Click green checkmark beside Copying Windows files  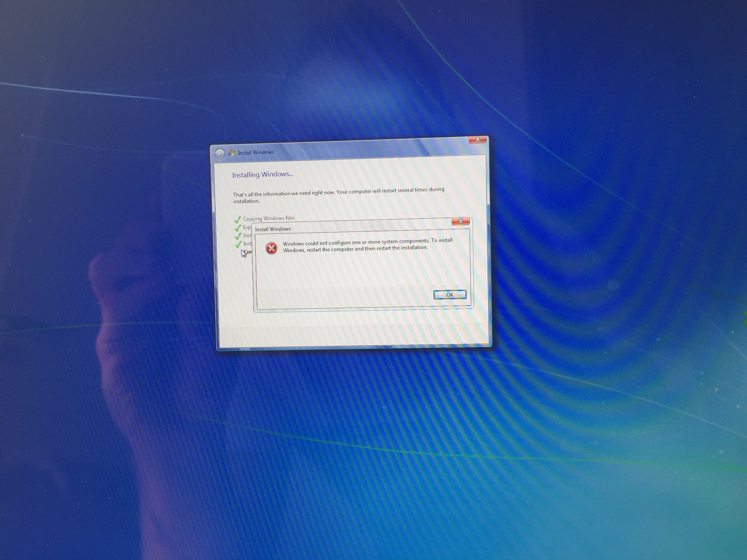237,219
